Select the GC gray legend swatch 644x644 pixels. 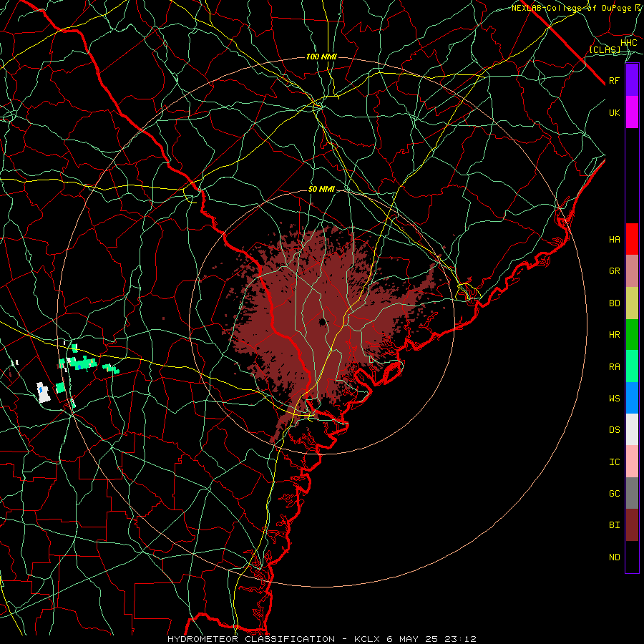click(632, 493)
